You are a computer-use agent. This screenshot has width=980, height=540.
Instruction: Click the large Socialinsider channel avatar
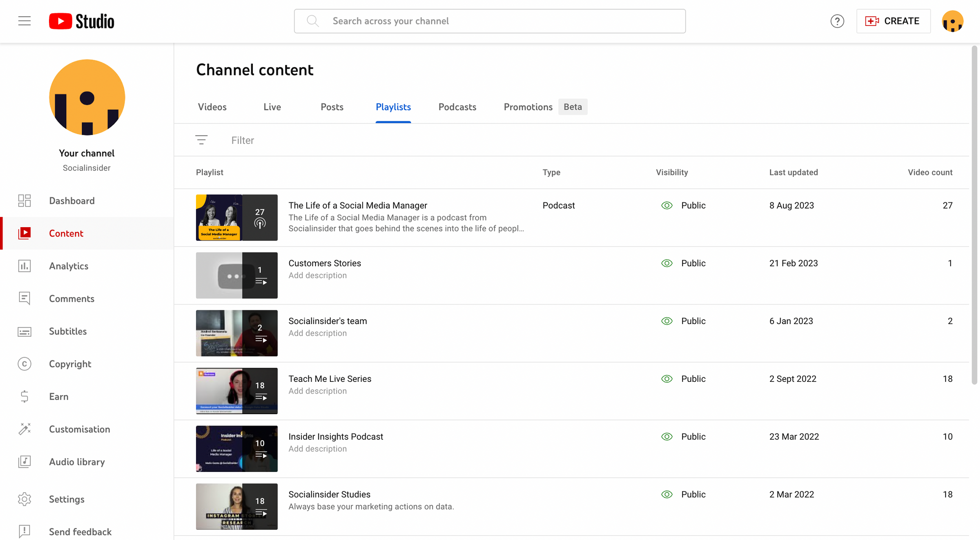point(87,97)
